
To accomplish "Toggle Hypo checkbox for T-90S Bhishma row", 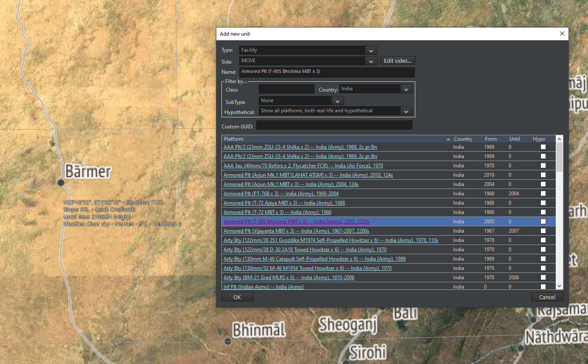I will click(x=543, y=222).
